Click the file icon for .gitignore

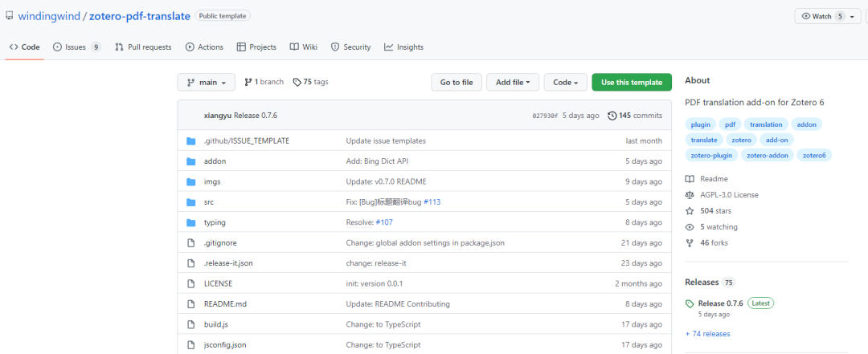[x=191, y=242]
